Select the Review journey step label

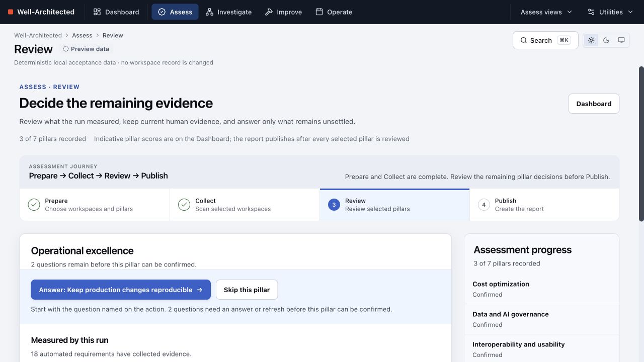(355, 201)
